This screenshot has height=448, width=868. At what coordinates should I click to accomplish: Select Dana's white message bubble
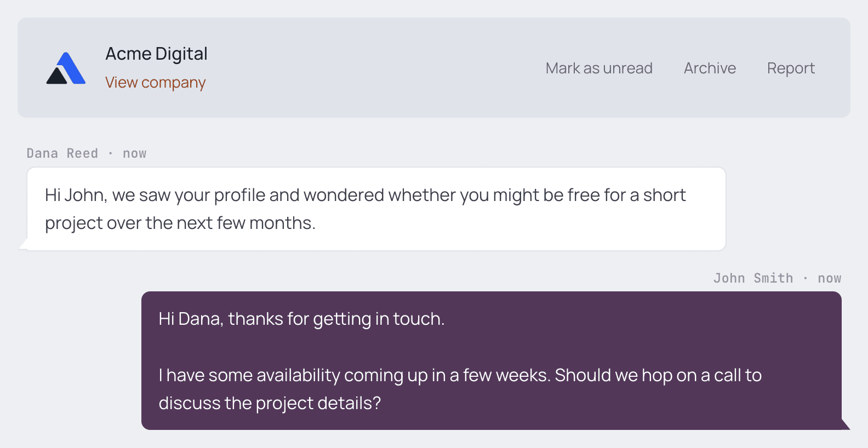[376, 209]
